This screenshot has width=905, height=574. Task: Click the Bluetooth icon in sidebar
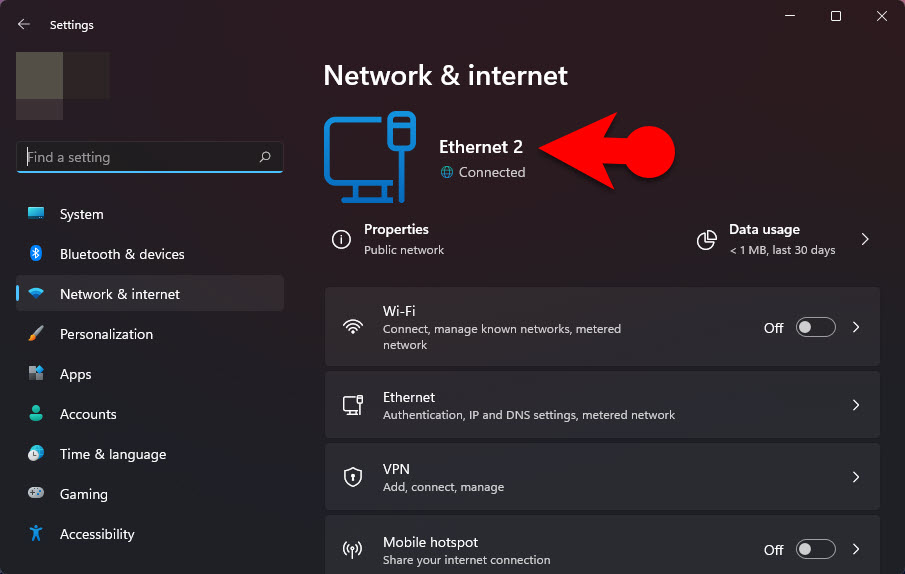[x=36, y=253]
